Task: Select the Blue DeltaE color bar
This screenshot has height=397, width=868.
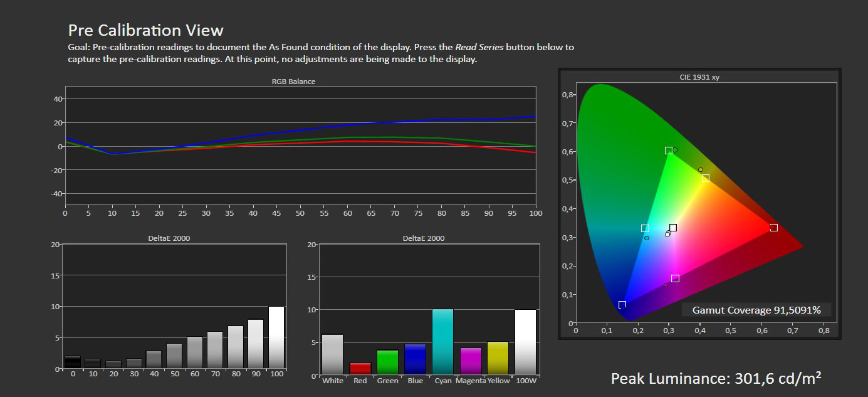Action: click(415, 359)
